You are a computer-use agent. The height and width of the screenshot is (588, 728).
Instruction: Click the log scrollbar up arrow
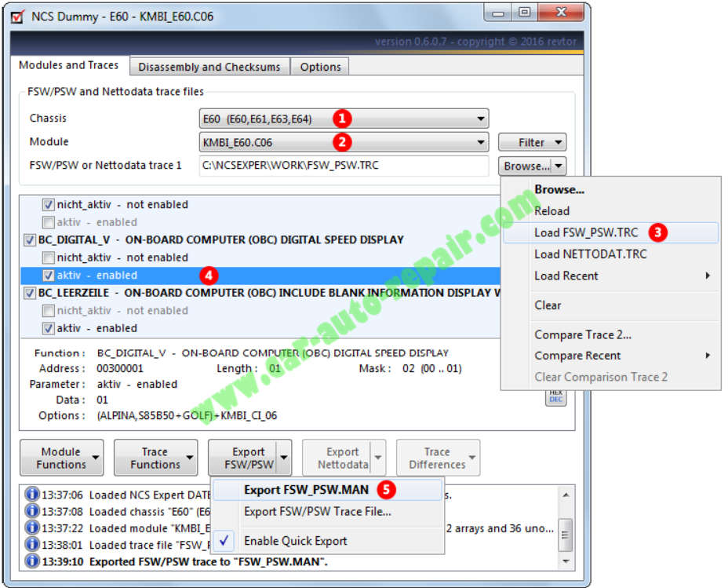pos(565,495)
